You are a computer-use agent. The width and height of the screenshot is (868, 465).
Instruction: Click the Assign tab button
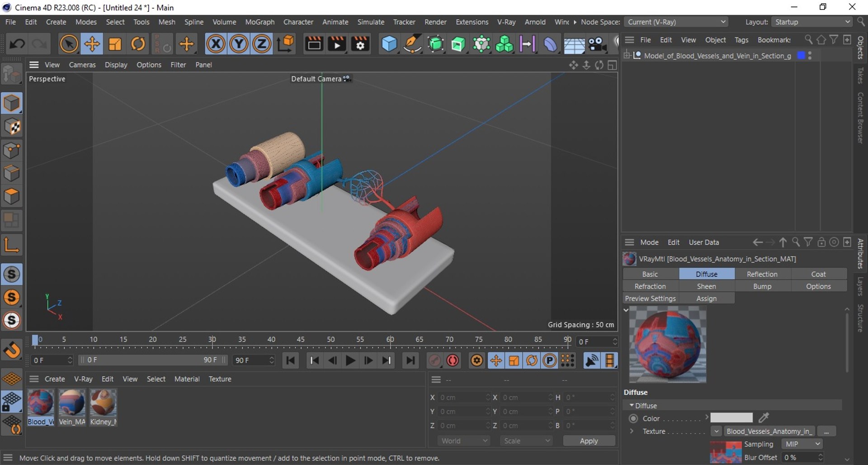[707, 299]
